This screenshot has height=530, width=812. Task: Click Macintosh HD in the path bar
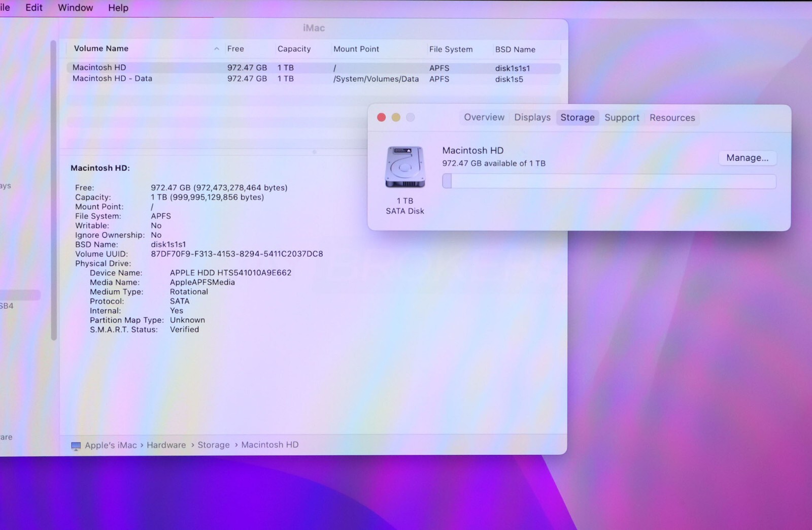tap(270, 445)
